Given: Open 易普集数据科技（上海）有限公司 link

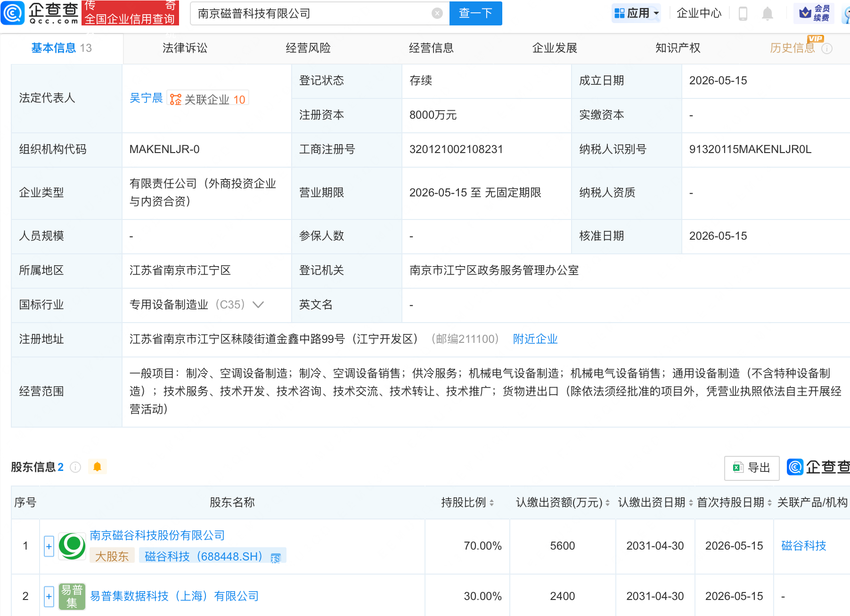Looking at the screenshot, I should tap(174, 596).
